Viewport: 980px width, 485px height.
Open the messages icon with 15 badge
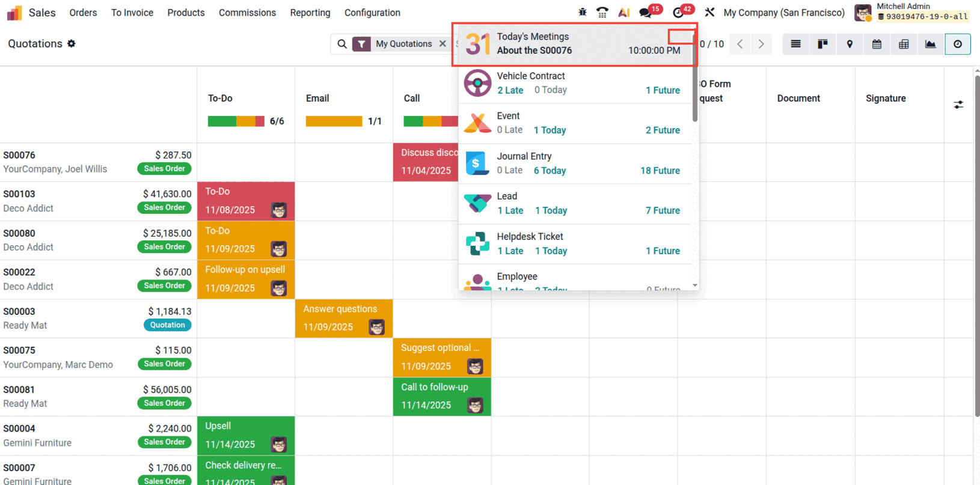(646, 12)
